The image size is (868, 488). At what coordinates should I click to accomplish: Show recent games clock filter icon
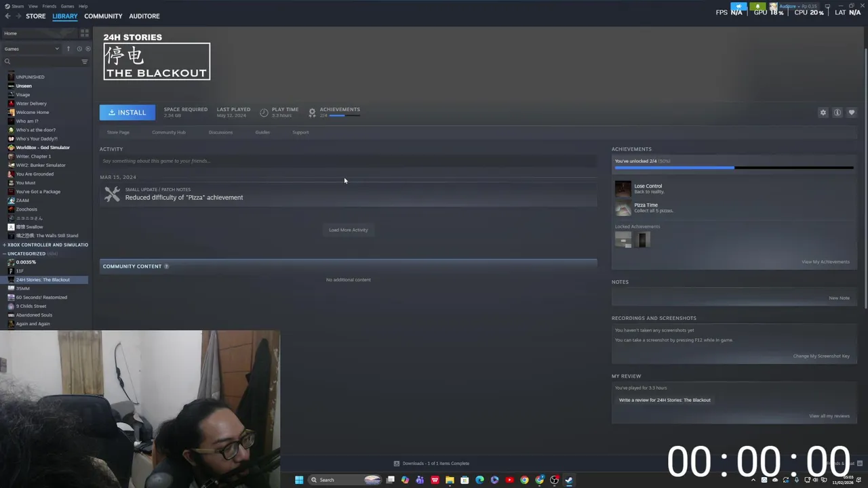[x=79, y=49]
